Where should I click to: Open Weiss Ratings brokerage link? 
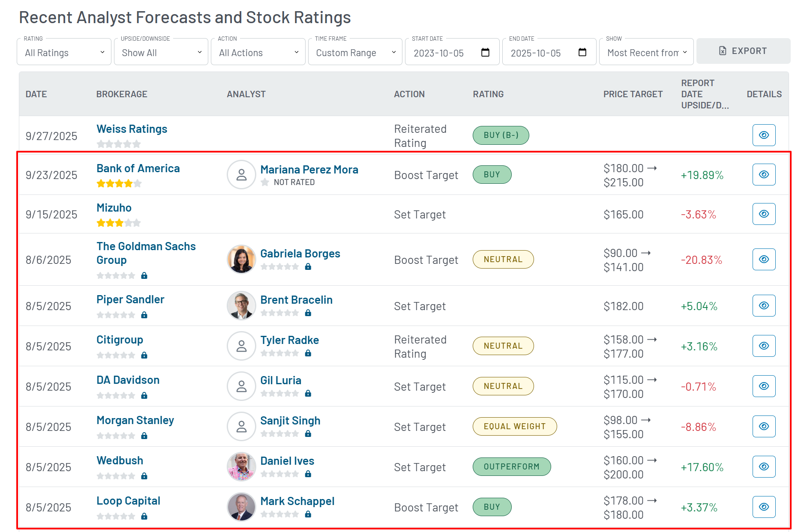click(132, 129)
